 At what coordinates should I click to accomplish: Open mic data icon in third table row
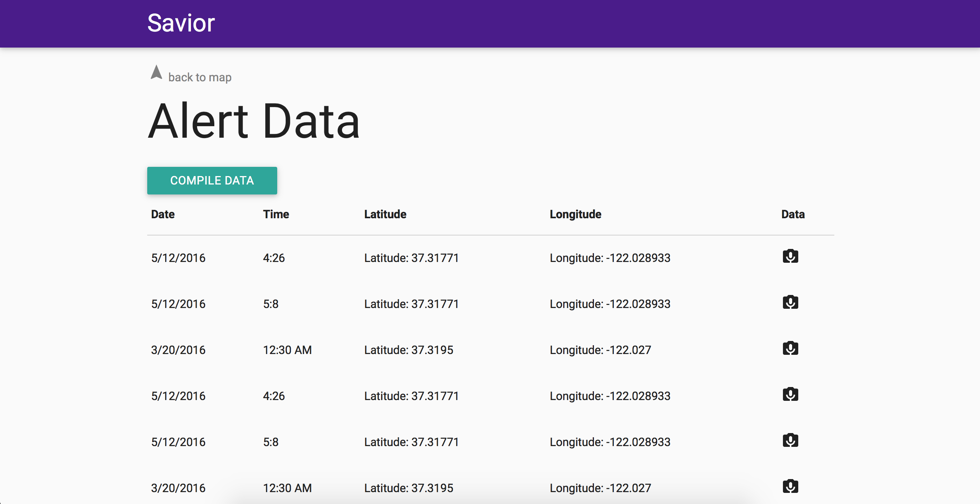[x=790, y=348]
